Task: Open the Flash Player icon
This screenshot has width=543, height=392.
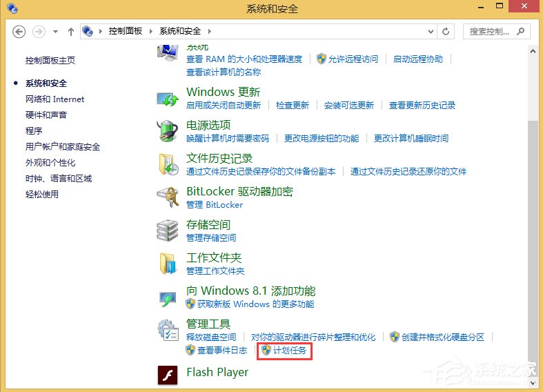Action: coord(168,375)
